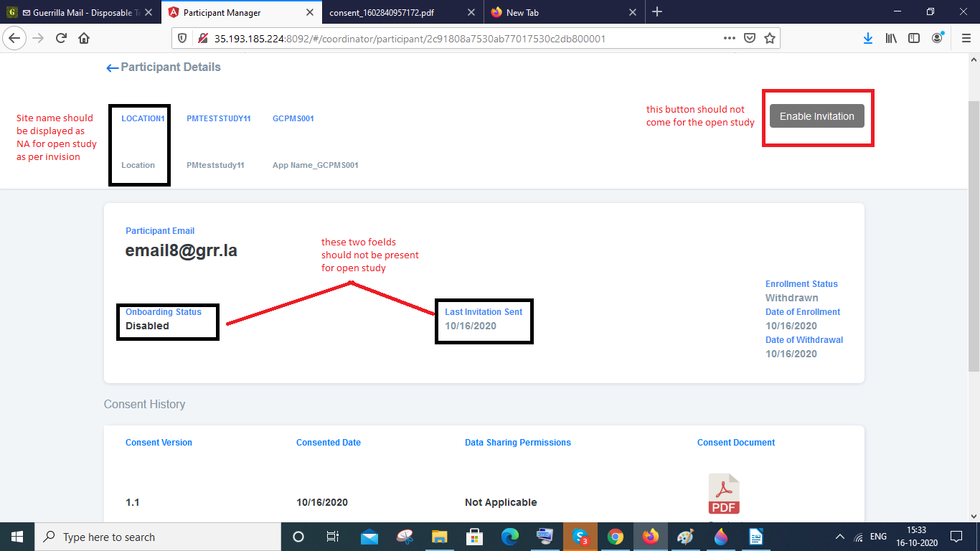Click the Consent Version column header
The width and height of the screenshot is (980, 551).
pyautogui.click(x=159, y=443)
